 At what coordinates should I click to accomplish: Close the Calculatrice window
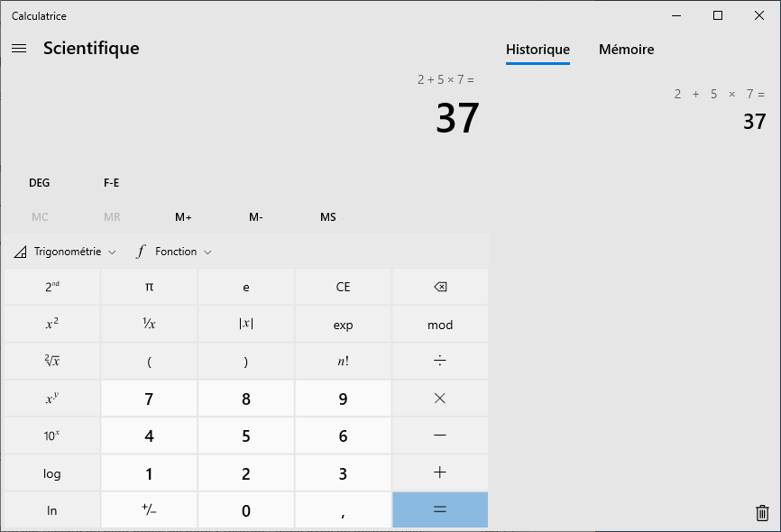tap(759, 15)
